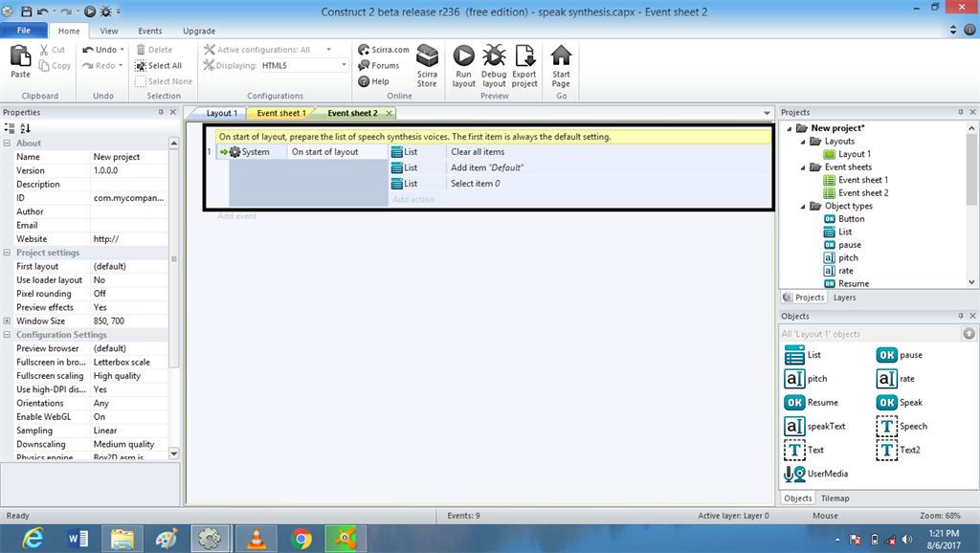Viewport: 980px width, 553px height.
Task: Switch to the Event sheet 1 tab
Action: tap(281, 113)
